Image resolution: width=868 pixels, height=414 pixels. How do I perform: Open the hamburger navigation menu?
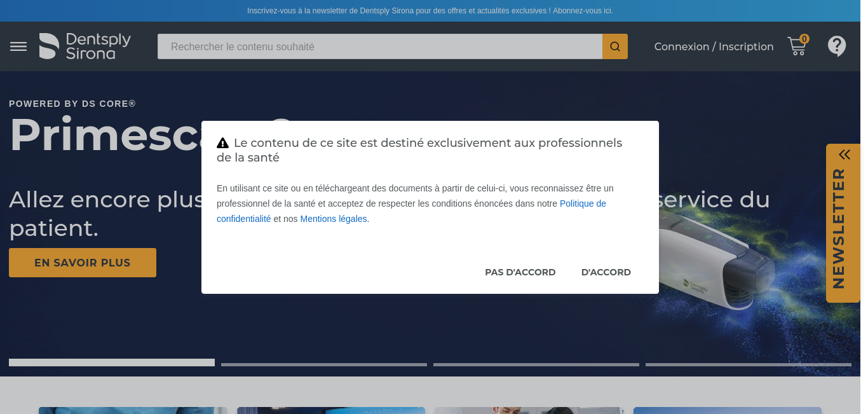(x=18, y=46)
